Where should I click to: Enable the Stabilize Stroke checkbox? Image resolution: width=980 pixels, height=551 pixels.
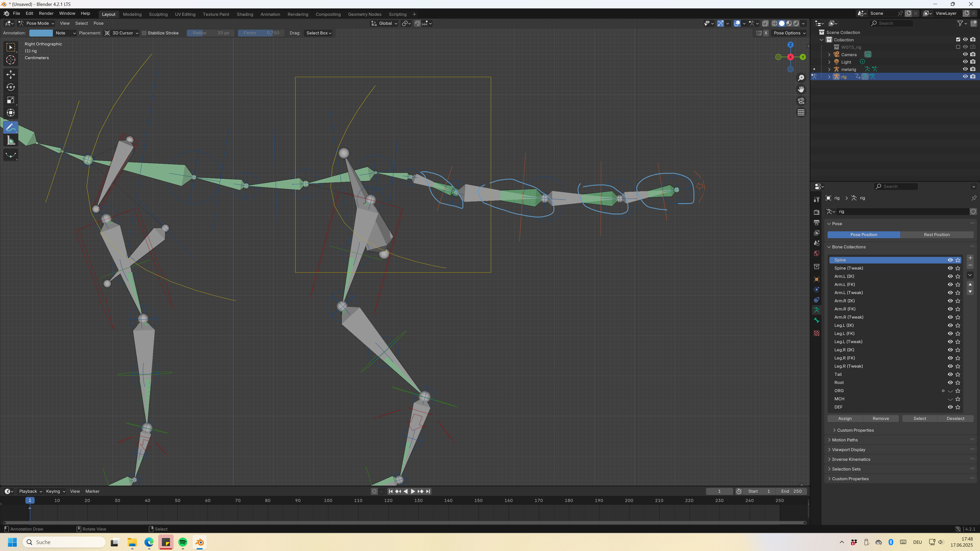(x=144, y=33)
